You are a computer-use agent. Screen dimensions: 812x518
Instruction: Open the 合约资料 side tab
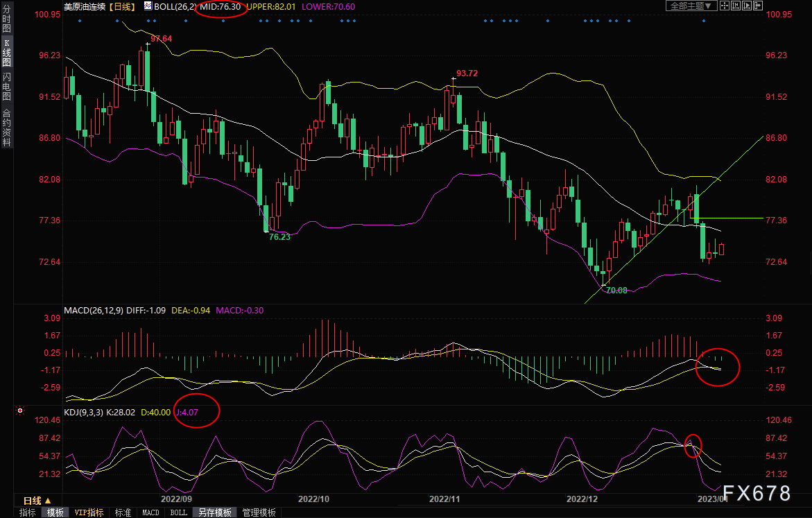7,128
